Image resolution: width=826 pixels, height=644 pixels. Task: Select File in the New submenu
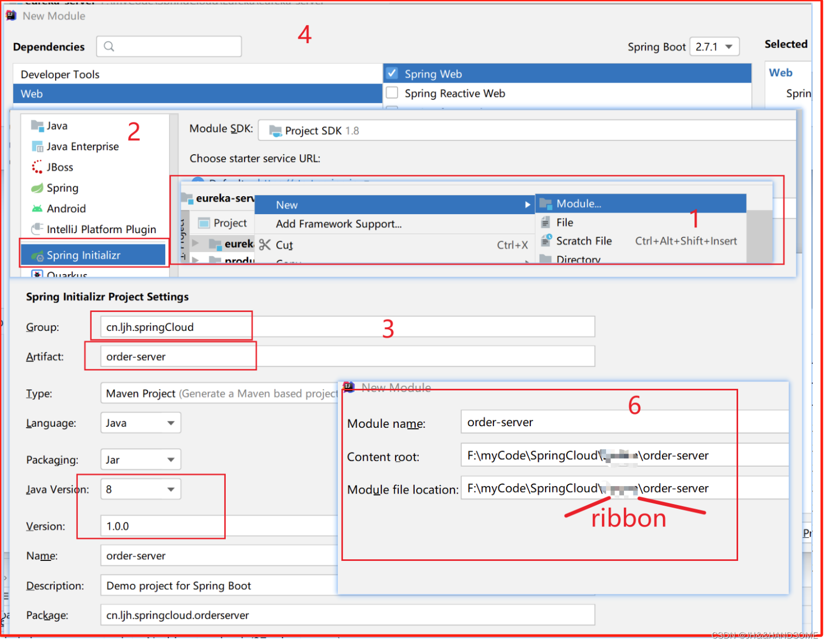pyautogui.click(x=641, y=223)
